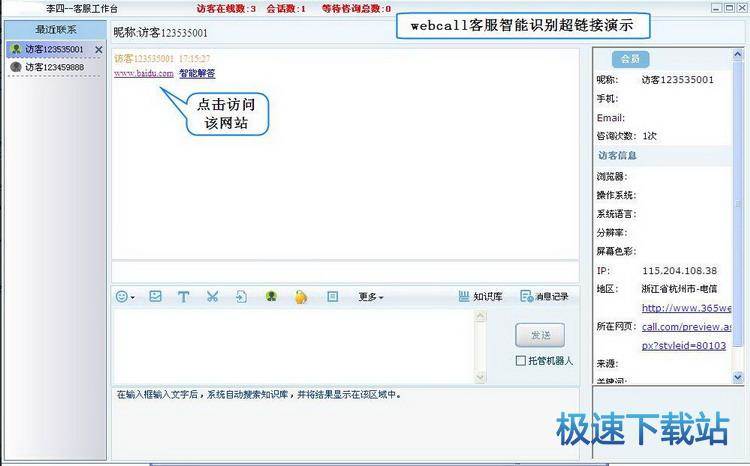Open the 知识库 knowledge base
750x466 pixels.
(480, 297)
